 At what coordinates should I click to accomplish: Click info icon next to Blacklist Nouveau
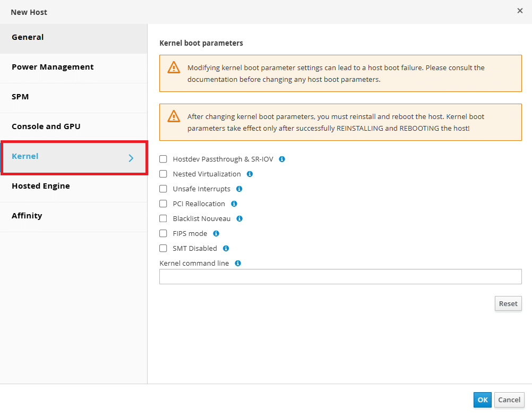point(239,219)
